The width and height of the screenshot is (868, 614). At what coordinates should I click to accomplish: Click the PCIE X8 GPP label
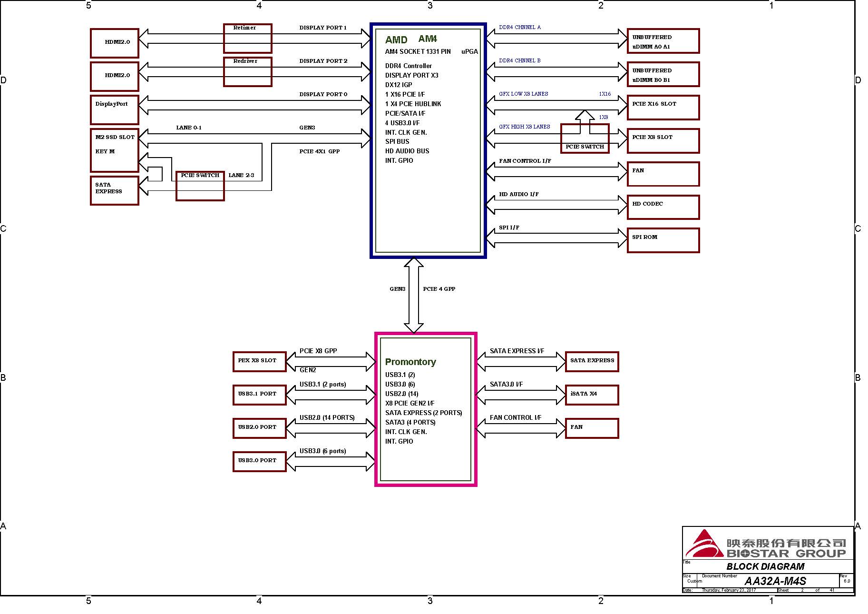tap(318, 351)
